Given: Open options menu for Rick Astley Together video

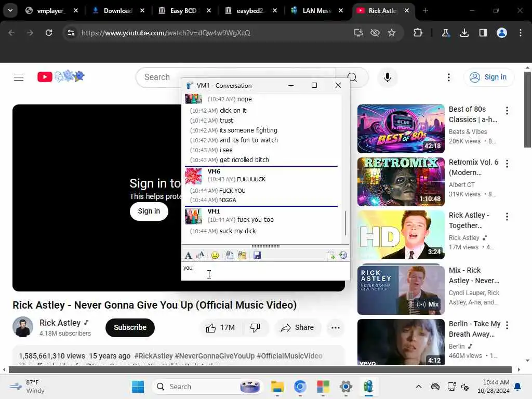Looking at the screenshot, I should coord(507,217).
